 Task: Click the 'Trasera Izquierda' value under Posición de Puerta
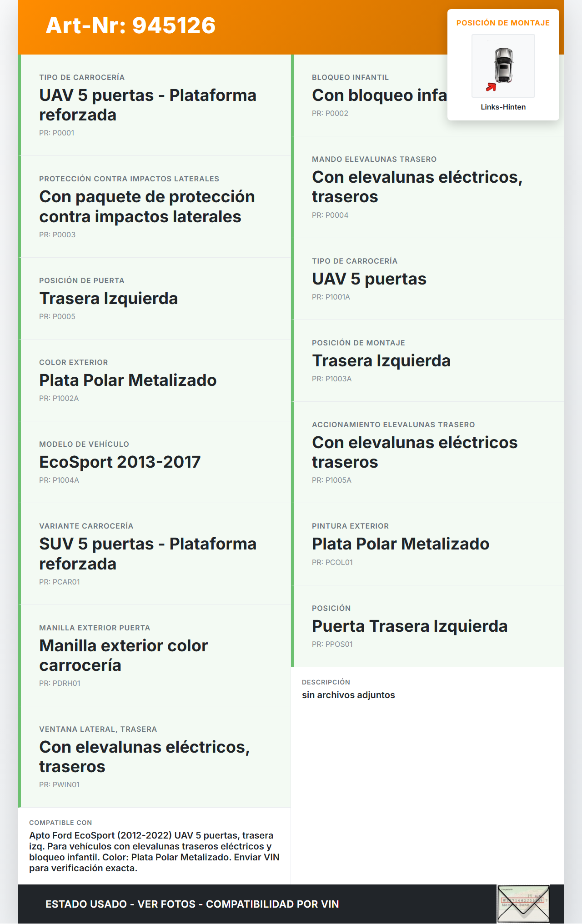click(x=108, y=299)
